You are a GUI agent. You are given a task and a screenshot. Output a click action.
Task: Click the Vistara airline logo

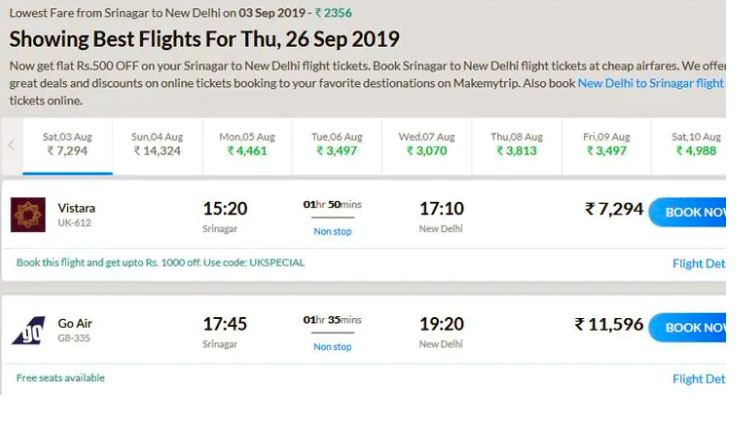pos(28,214)
